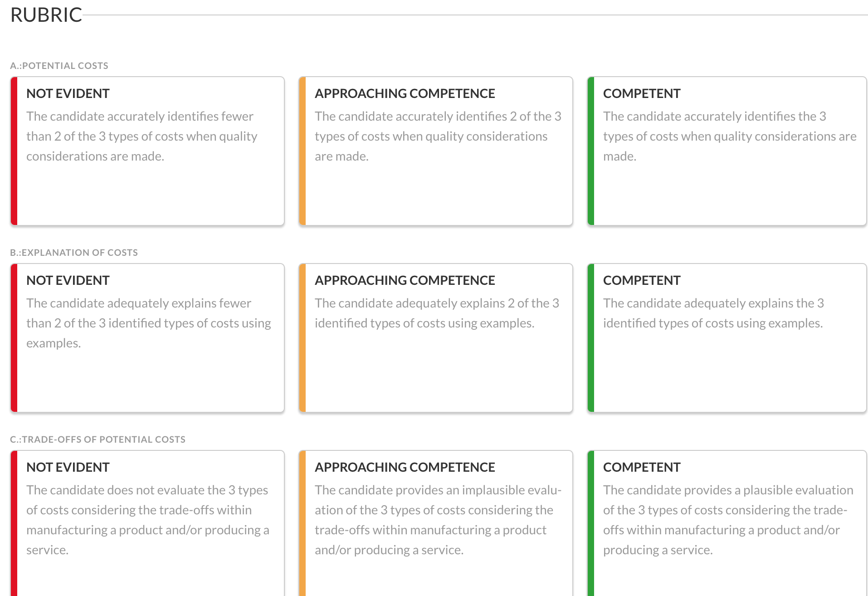Click orange color bar in Explanation of Costs row
Viewport: 868px width, 596px height.
tap(302, 338)
